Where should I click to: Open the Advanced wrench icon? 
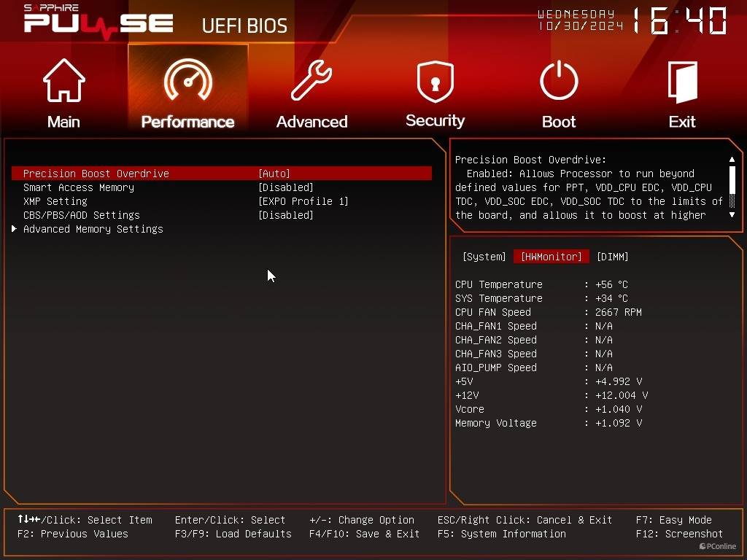[311, 82]
